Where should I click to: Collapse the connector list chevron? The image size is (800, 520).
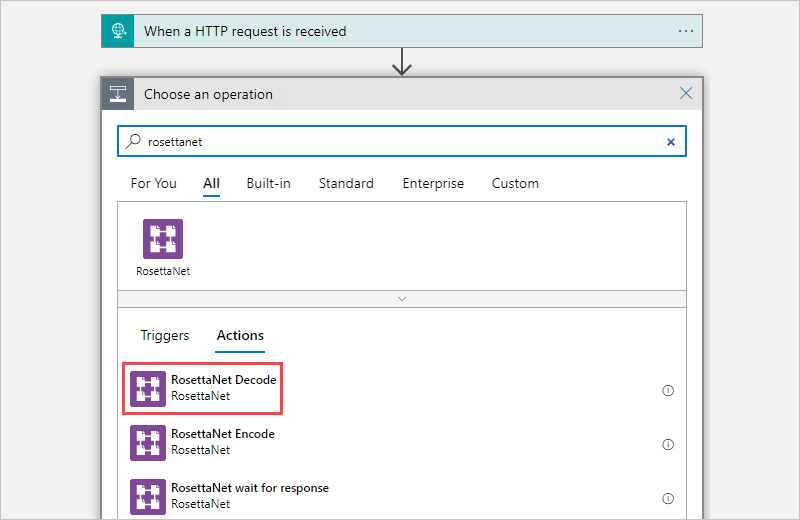tap(402, 299)
